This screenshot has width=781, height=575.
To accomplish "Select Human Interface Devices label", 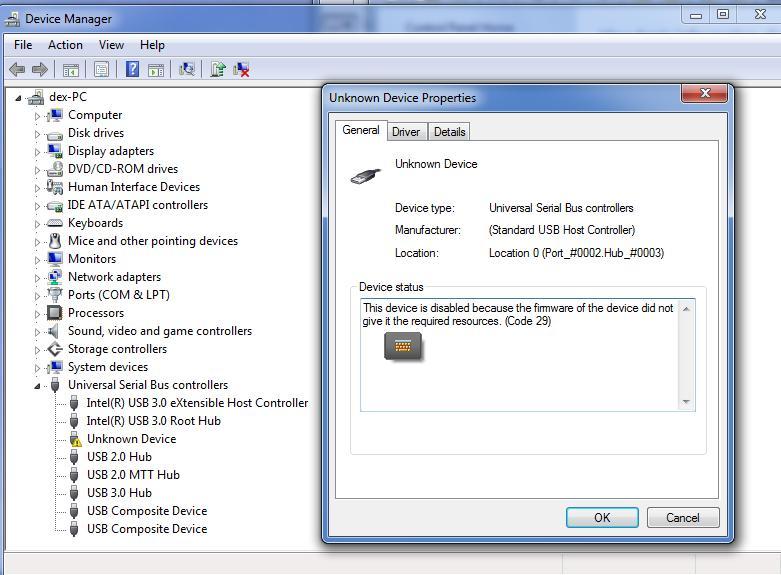I will 134,187.
